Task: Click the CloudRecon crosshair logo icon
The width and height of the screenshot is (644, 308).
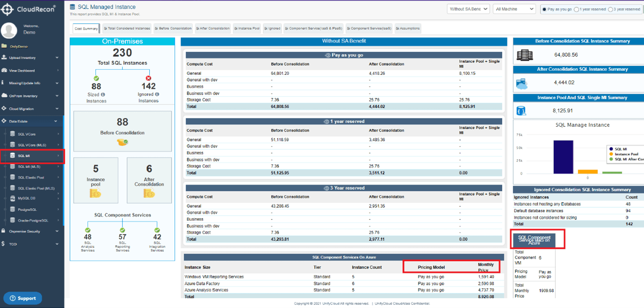Action: tap(7, 9)
